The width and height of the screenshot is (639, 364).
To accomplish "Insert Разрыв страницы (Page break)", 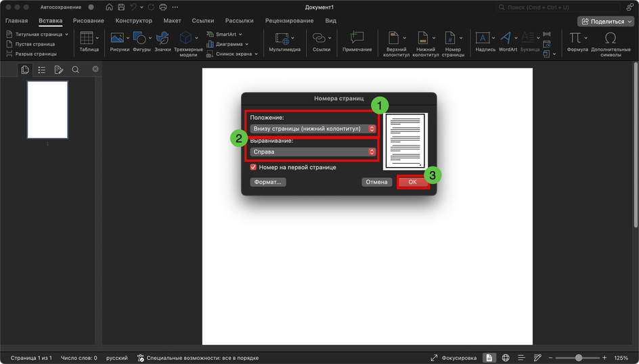I will coord(32,53).
